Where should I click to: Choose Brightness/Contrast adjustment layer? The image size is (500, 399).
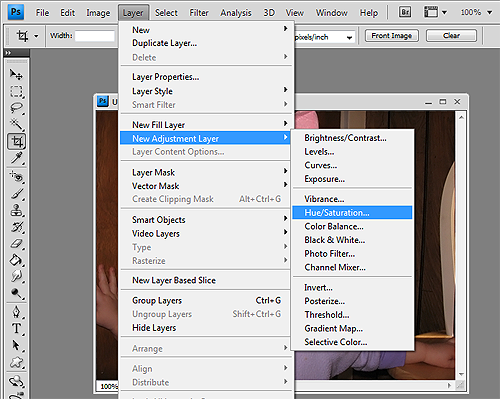click(352, 138)
